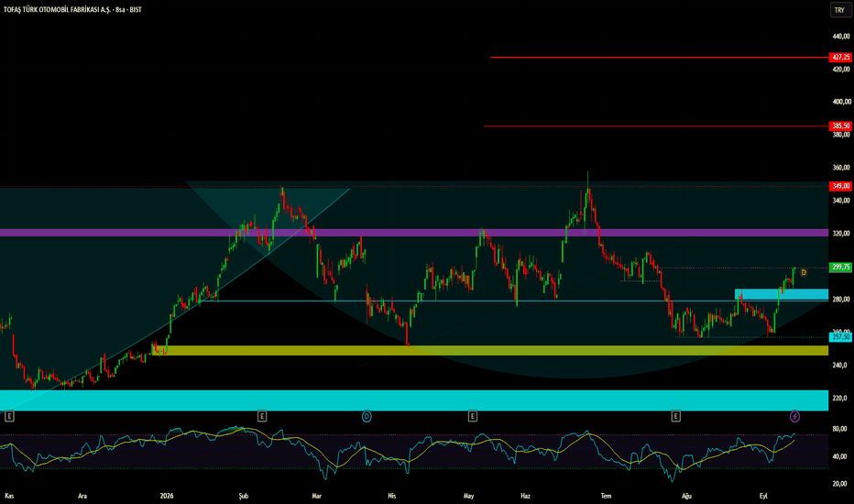Click the Eyl month label
854x504 pixels.
pyautogui.click(x=763, y=496)
